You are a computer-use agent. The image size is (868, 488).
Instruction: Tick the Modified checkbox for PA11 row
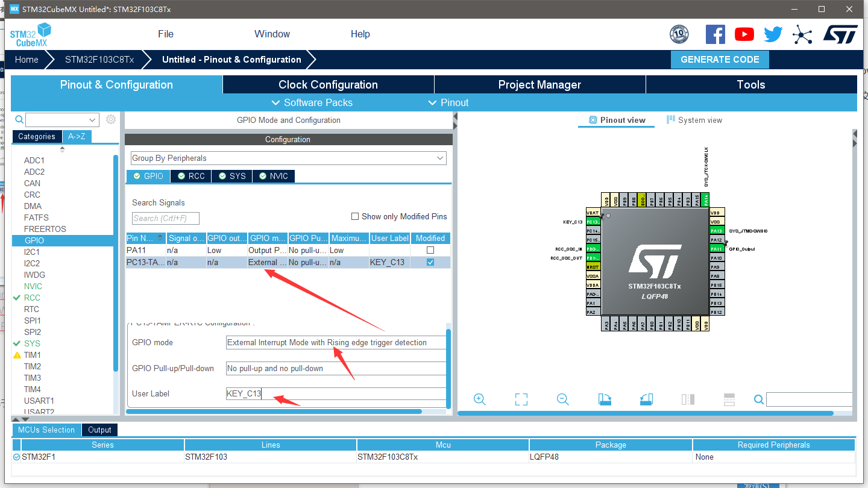click(x=430, y=250)
